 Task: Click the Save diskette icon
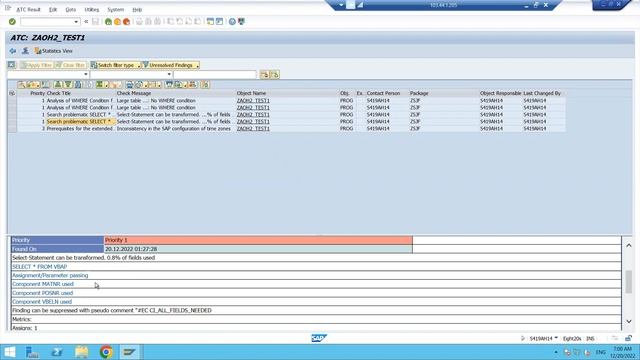click(96, 22)
